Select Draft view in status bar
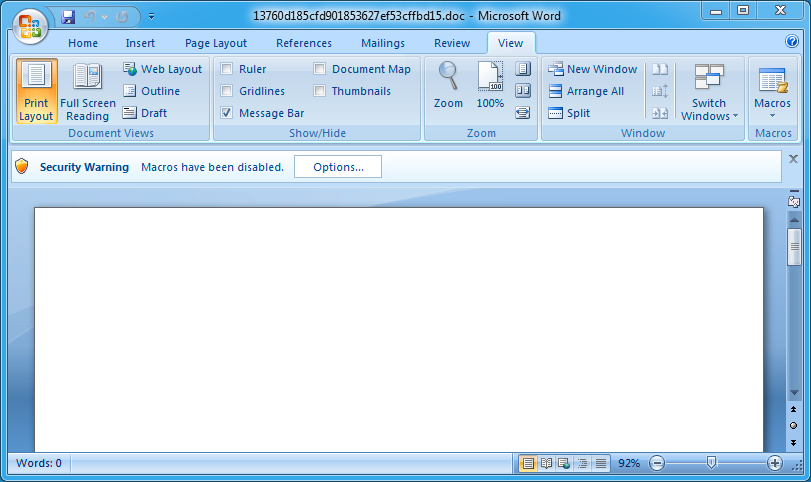Screen dimensions: 811x482 600,463
